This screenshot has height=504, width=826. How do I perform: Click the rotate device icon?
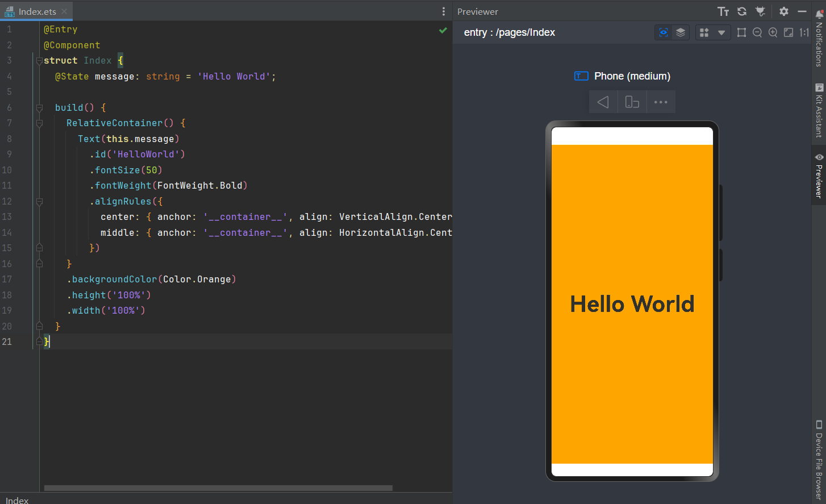tap(632, 102)
